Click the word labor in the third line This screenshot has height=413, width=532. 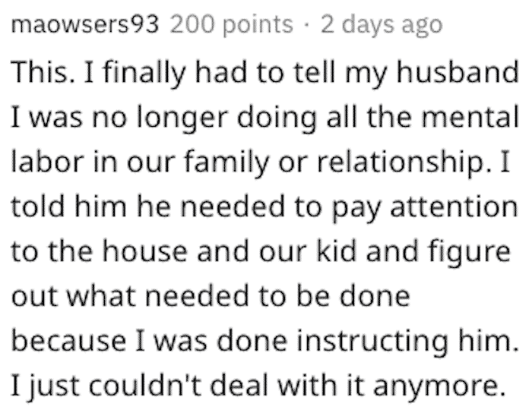[x=47, y=162]
